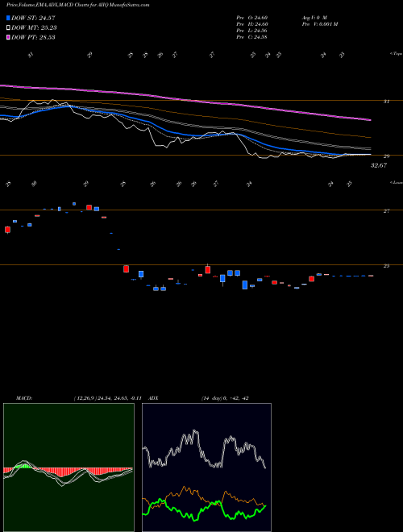Click the '<Lows' label at the right edge
The image size is (403, 532).
(396, 182)
